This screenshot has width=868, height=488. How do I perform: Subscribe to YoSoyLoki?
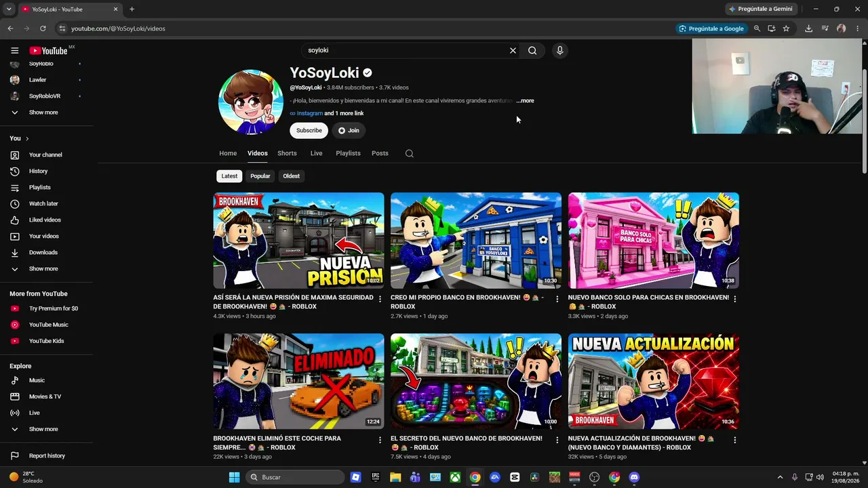pos(309,130)
